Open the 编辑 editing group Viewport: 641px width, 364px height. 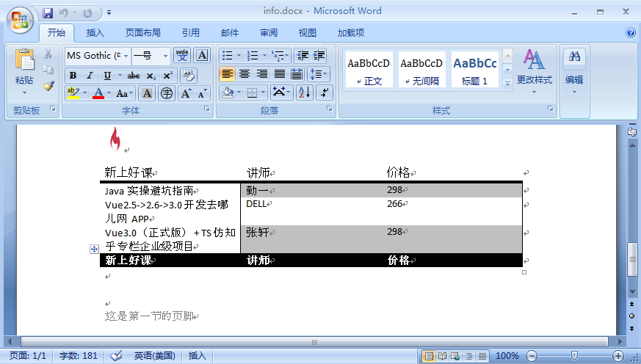click(574, 71)
